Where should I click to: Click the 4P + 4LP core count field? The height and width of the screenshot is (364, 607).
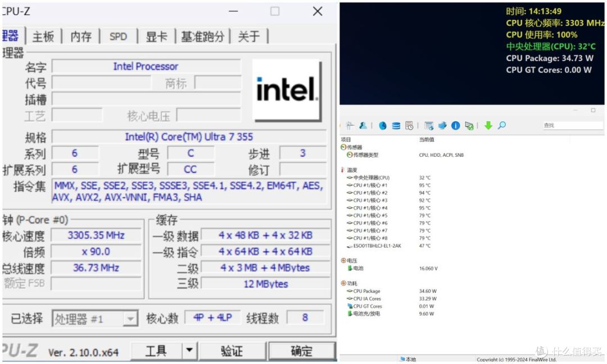[212, 317]
